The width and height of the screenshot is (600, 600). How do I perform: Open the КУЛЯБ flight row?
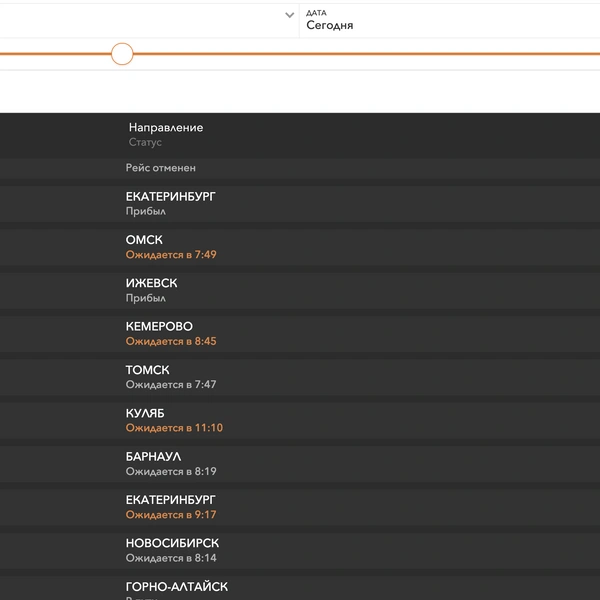tap(300, 421)
